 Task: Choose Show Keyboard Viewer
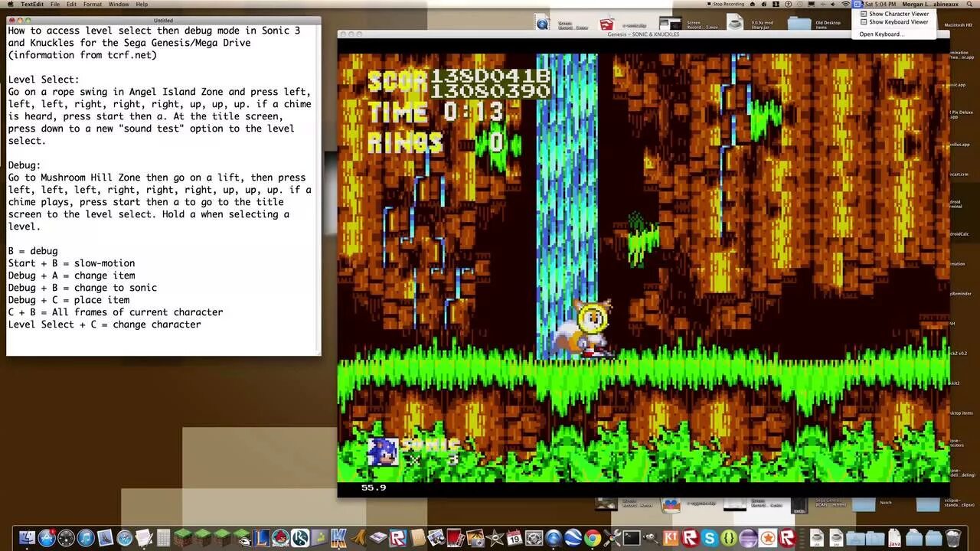coord(894,22)
